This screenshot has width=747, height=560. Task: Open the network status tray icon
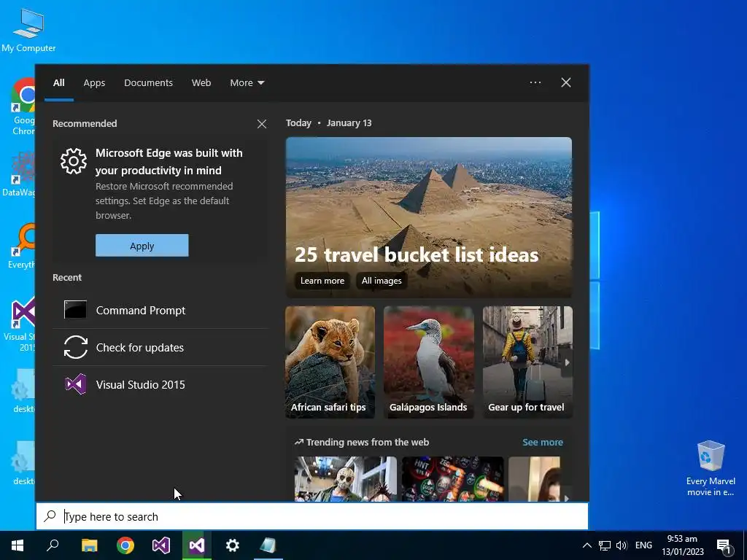tap(605, 545)
